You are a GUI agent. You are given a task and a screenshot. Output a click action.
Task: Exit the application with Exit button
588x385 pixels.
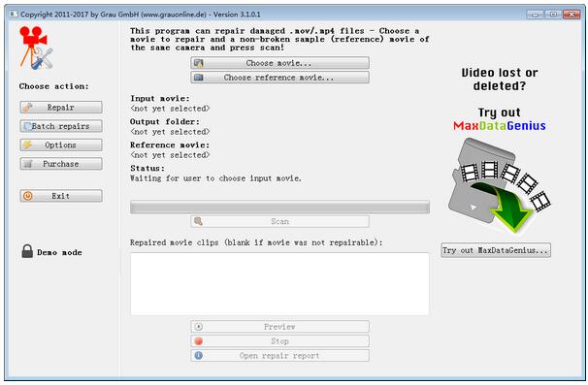pos(61,196)
